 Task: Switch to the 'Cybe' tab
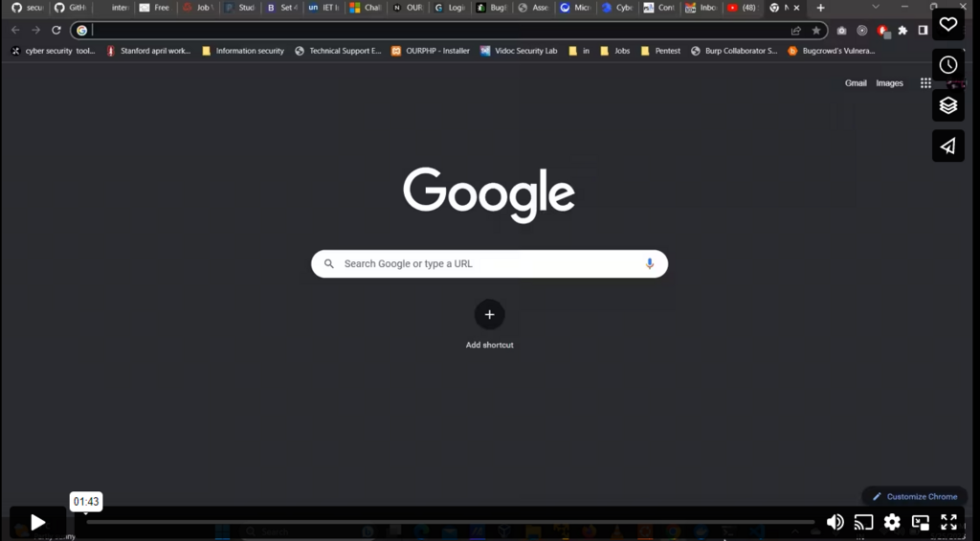click(x=617, y=8)
